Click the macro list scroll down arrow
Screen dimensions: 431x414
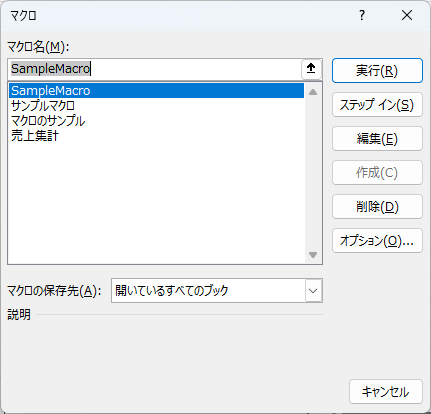point(313,255)
